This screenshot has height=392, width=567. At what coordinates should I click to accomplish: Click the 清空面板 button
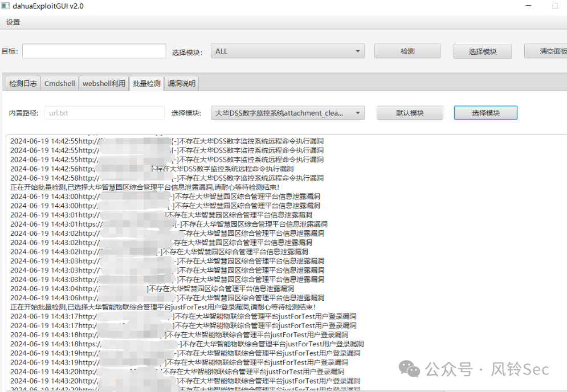point(546,51)
